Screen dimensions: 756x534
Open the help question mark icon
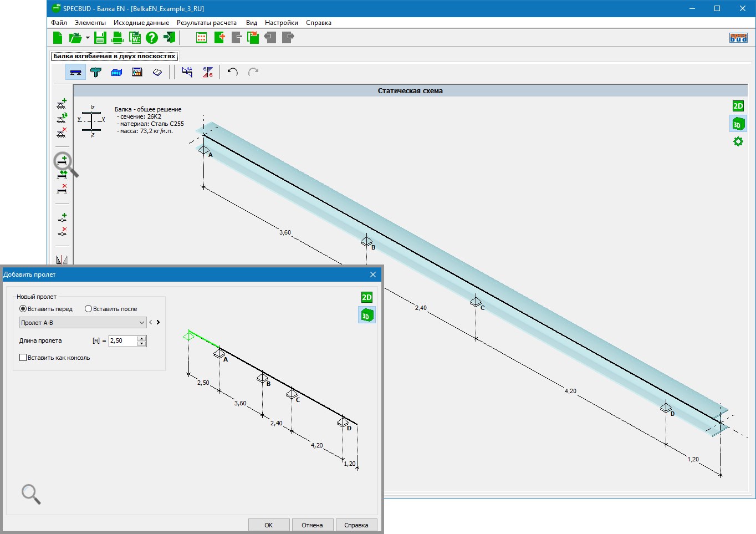click(152, 38)
